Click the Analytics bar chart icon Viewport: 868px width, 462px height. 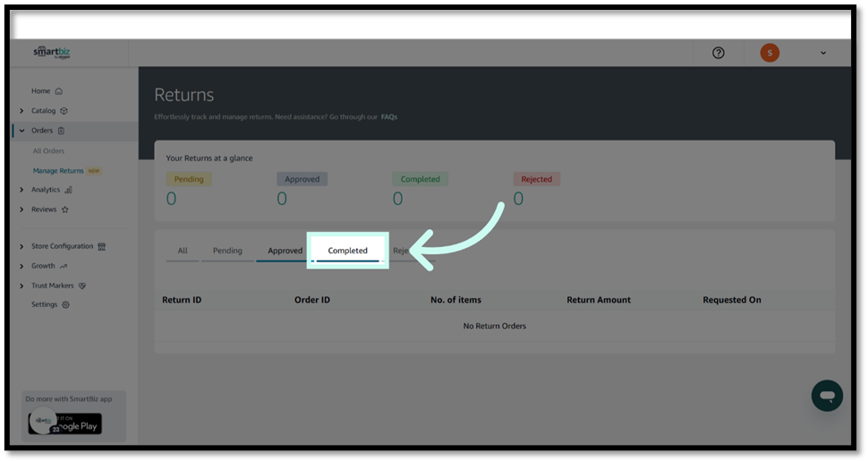click(x=69, y=190)
